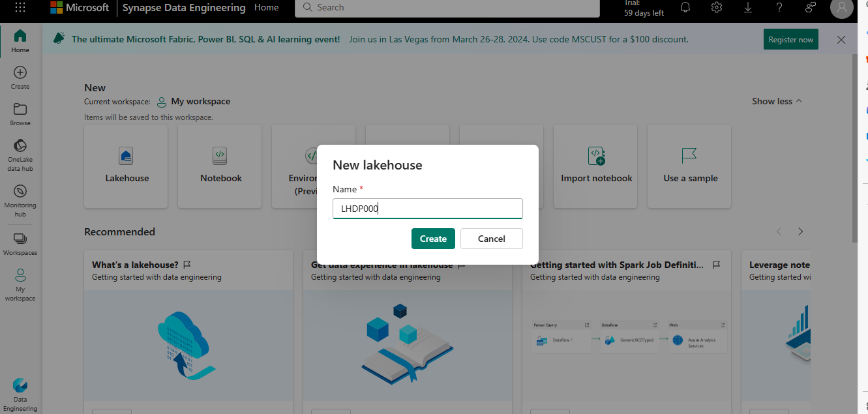Open Browse in left sidebar
Screen dimensions: 868x414
pyautogui.click(x=20, y=114)
